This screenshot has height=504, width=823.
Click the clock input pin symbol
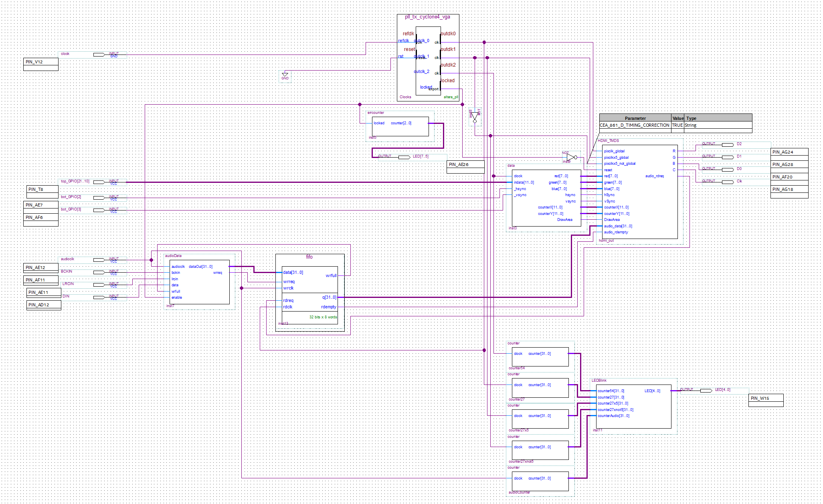[x=99, y=55]
